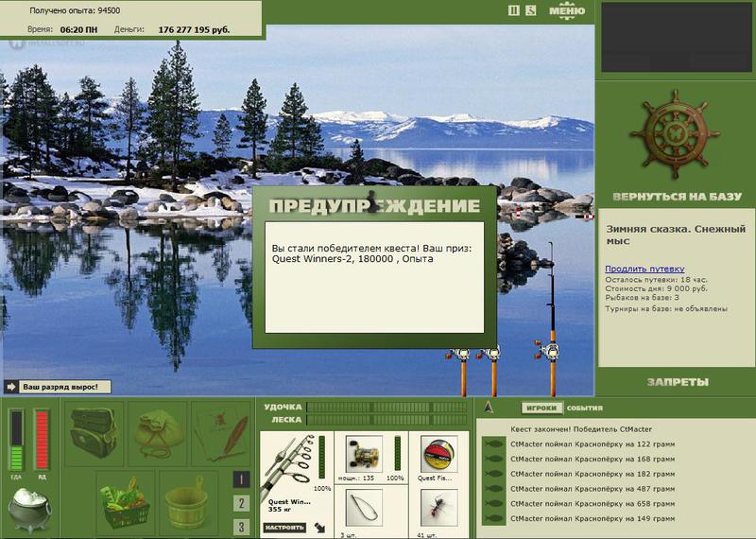Open the food basket icon
This screenshot has width=756, height=539.
(126, 502)
